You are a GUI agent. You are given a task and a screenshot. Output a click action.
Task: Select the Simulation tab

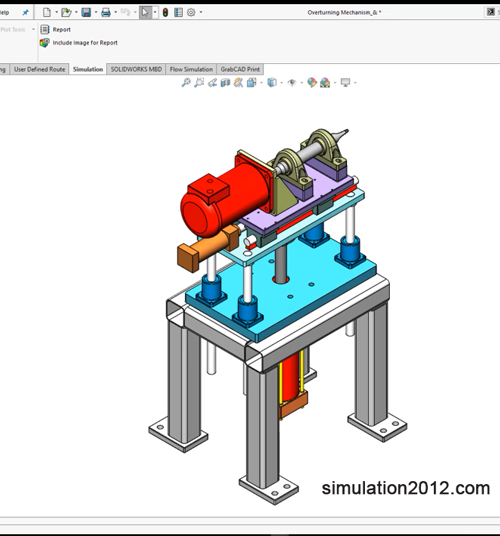pyautogui.click(x=88, y=69)
